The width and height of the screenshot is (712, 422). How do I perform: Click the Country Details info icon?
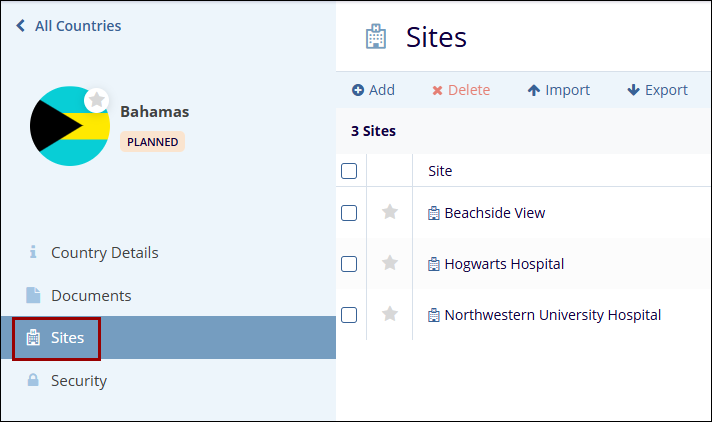[33, 252]
